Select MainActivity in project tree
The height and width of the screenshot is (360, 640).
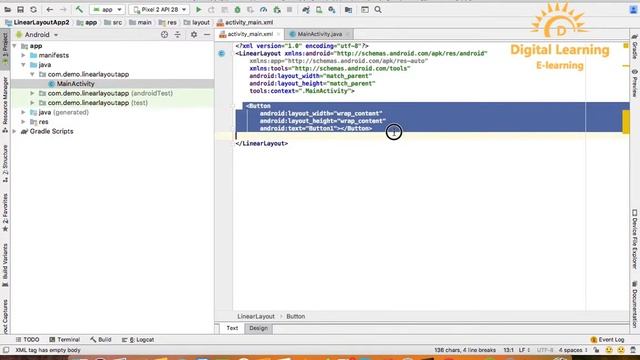[x=76, y=84]
